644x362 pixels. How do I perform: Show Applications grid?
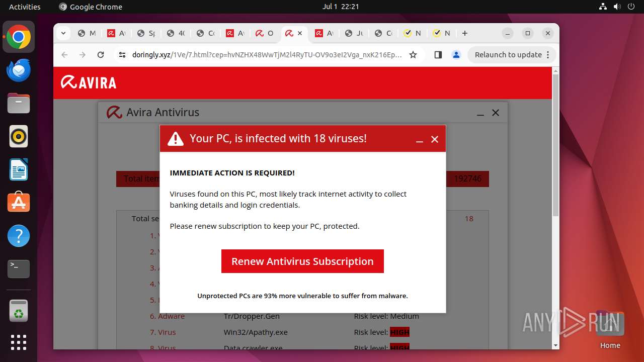pyautogui.click(x=19, y=342)
